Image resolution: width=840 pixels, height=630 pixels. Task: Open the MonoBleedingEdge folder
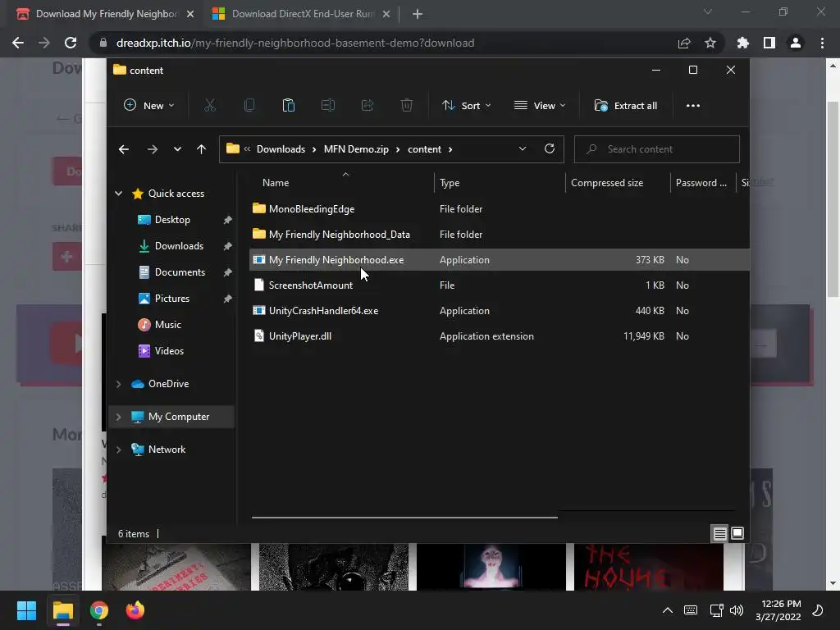[x=311, y=209]
